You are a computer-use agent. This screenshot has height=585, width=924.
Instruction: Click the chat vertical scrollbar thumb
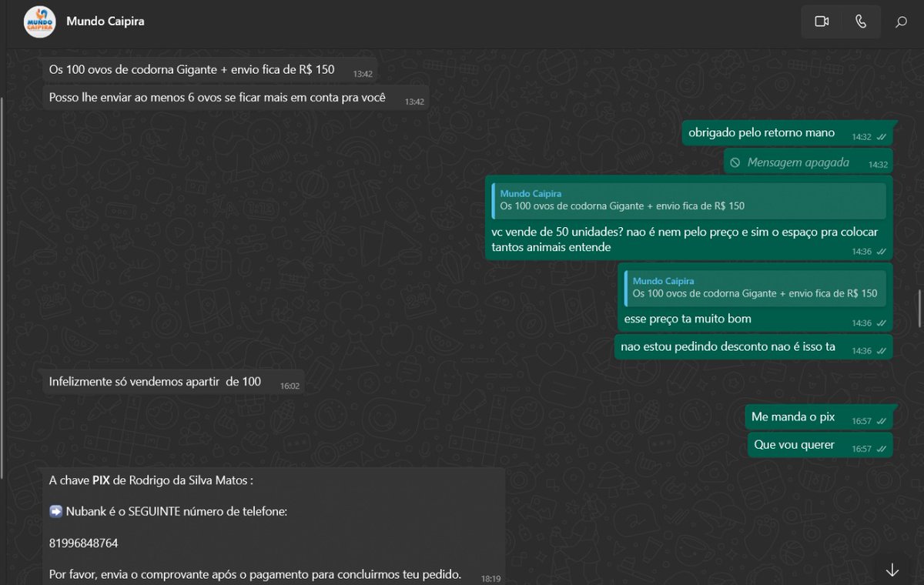921,308
